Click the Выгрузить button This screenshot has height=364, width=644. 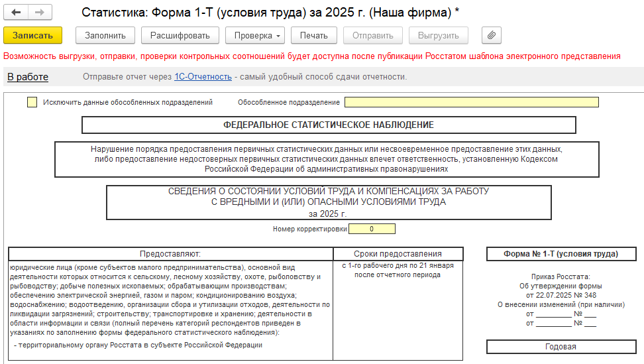click(438, 35)
